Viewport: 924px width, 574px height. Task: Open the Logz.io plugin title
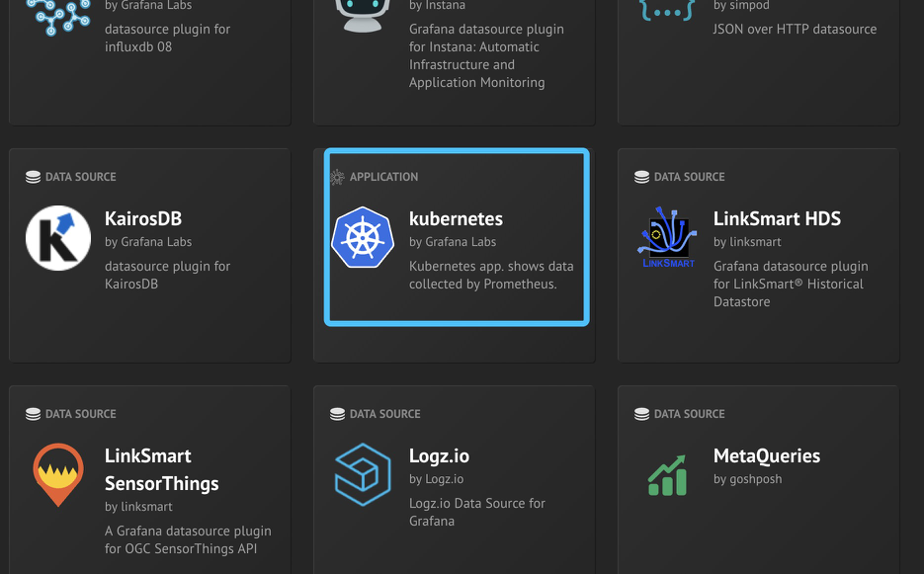(439, 456)
